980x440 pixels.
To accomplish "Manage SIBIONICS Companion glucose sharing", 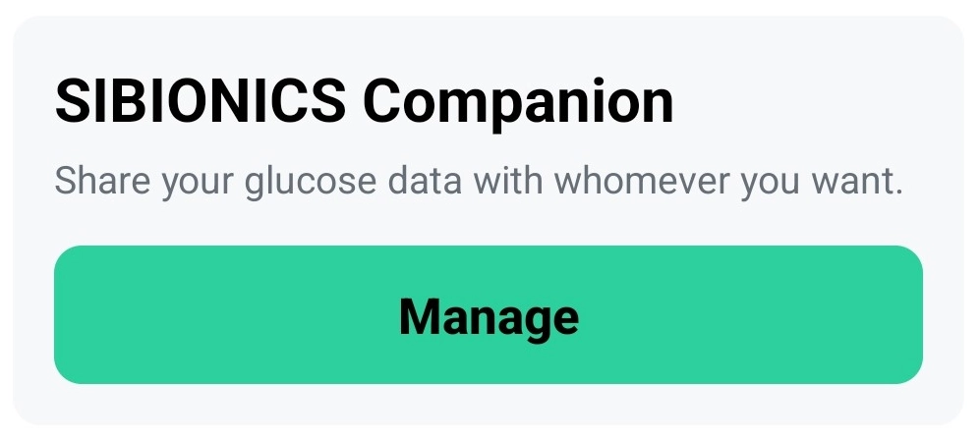I will click(x=489, y=315).
